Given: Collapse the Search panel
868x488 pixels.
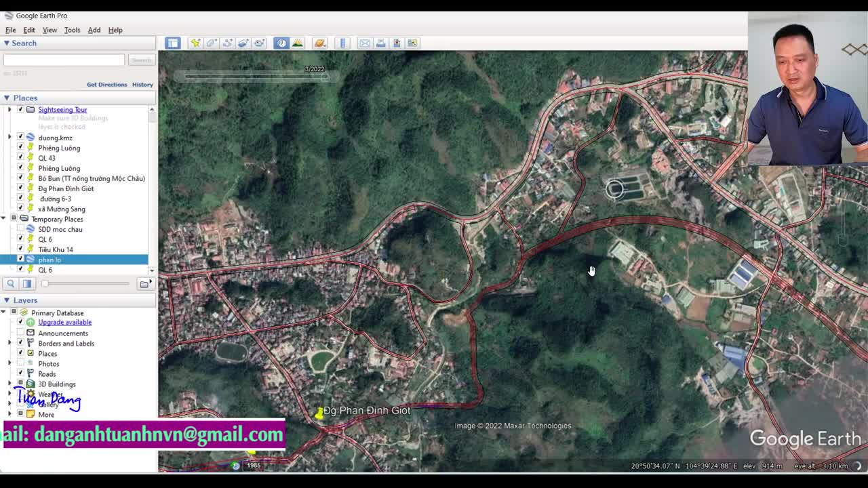Looking at the screenshot, I should point(6,43).
